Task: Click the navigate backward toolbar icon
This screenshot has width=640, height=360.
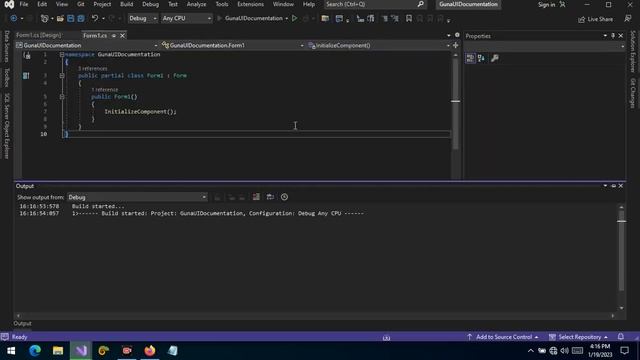Action: [x=13, y=18]
